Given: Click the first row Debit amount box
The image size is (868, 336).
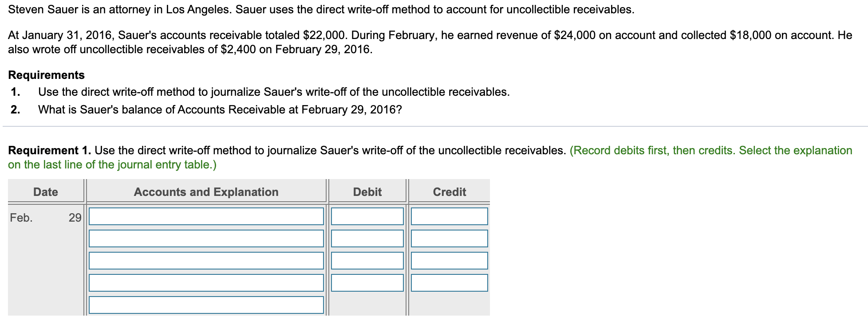Looking at the screenshot, I should click(x=367, y=216).
